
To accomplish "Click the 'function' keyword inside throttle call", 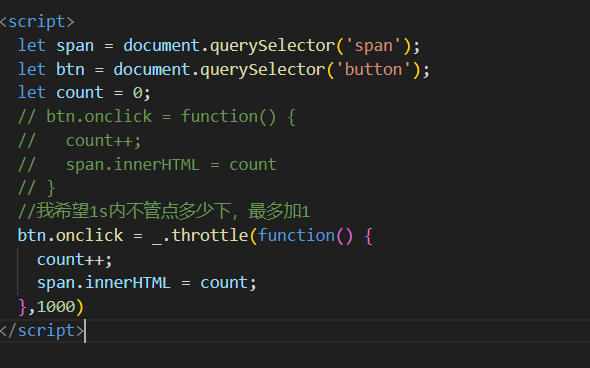I will point(296,236).
